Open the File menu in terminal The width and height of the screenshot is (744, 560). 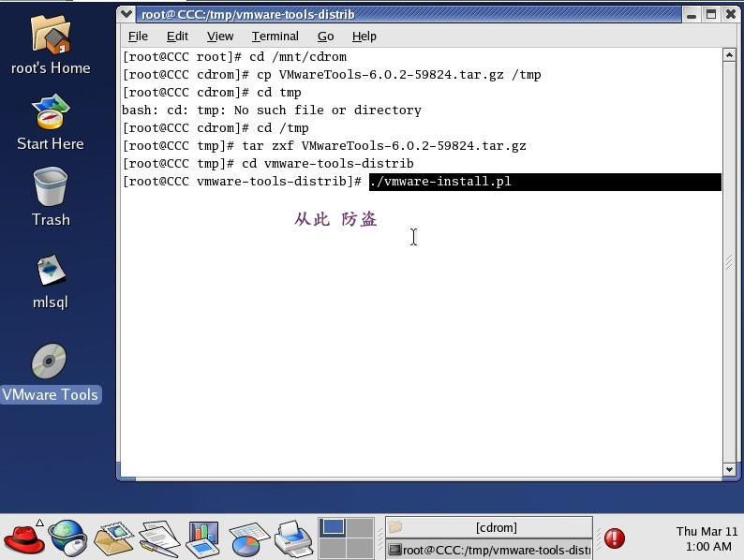pyautogui.click(x=138, y=36)
